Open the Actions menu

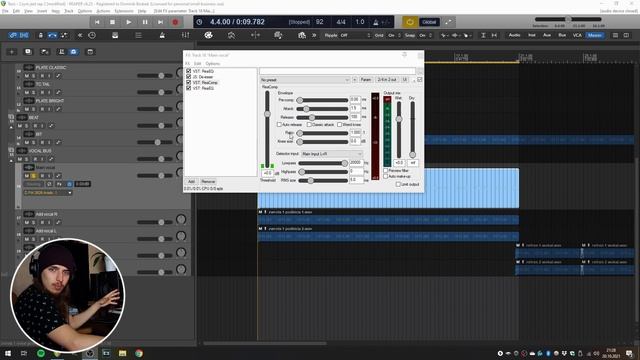click(x=103, y=11)
